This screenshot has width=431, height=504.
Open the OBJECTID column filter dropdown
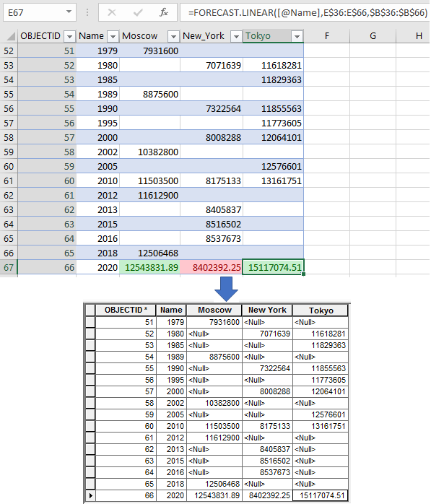click(69, 36)
